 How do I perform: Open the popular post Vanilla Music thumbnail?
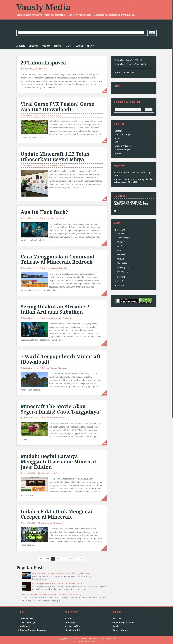pyautogui.click(x=26, y=575)
